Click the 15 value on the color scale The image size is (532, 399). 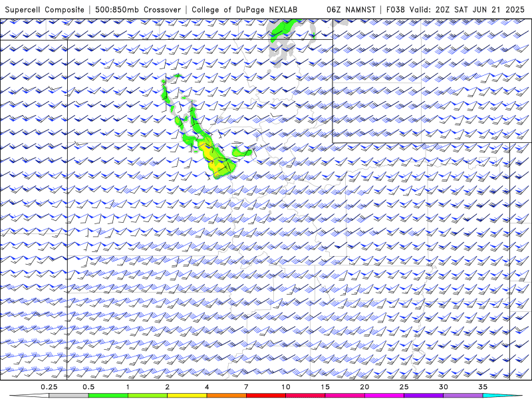click(x=325, y=387)
